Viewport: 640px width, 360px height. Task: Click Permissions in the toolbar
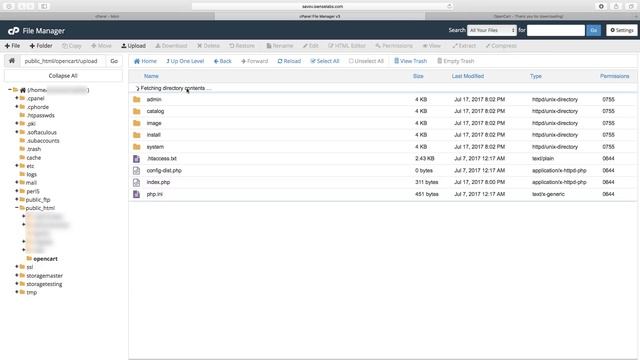[394, 46]
